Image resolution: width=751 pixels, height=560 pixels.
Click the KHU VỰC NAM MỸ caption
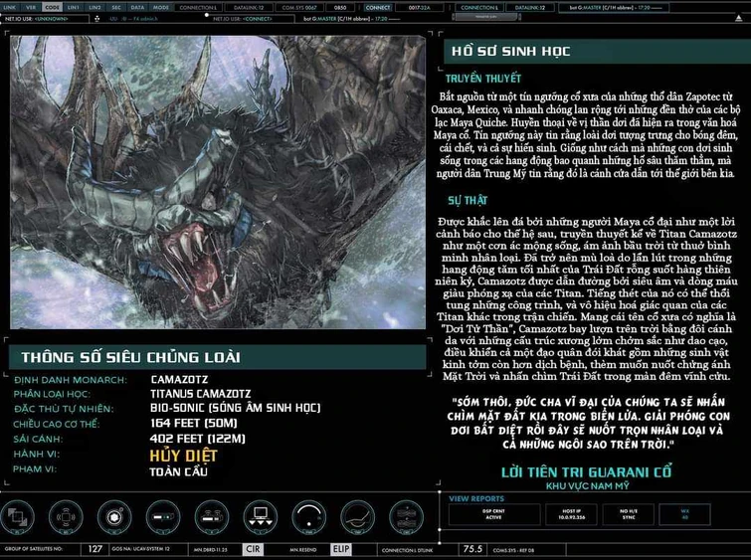pyautogui.click(x=588, y=486)
